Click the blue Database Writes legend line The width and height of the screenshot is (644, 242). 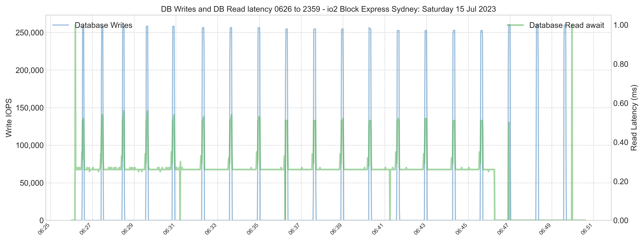[x=61, y=25]
